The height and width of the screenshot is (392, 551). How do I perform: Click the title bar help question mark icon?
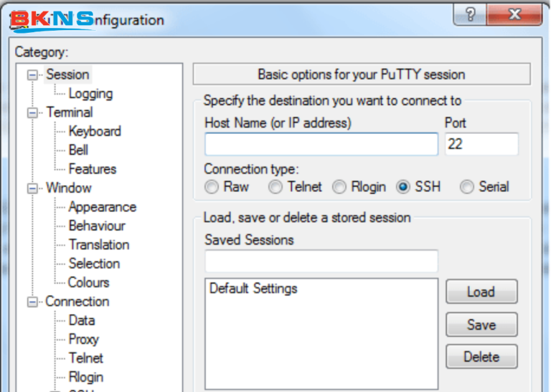click(470, 15)
